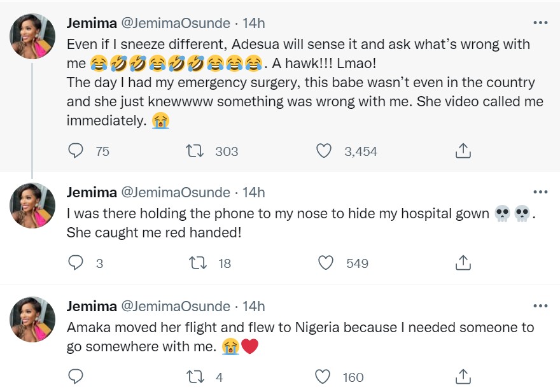Reply to the hospital gown tweet
Image resolution: width=560 pixels, height=392 pixels.
pos(75,263)
